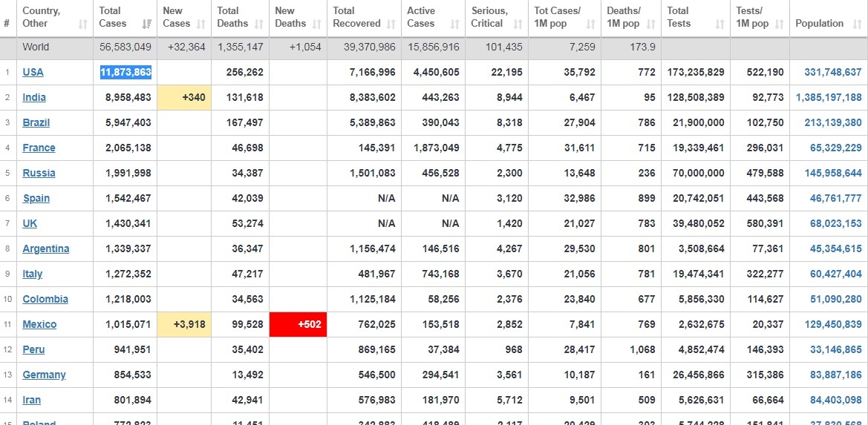Open USA population link 331,748,637
868x425 pixels.
pos(832,73)
